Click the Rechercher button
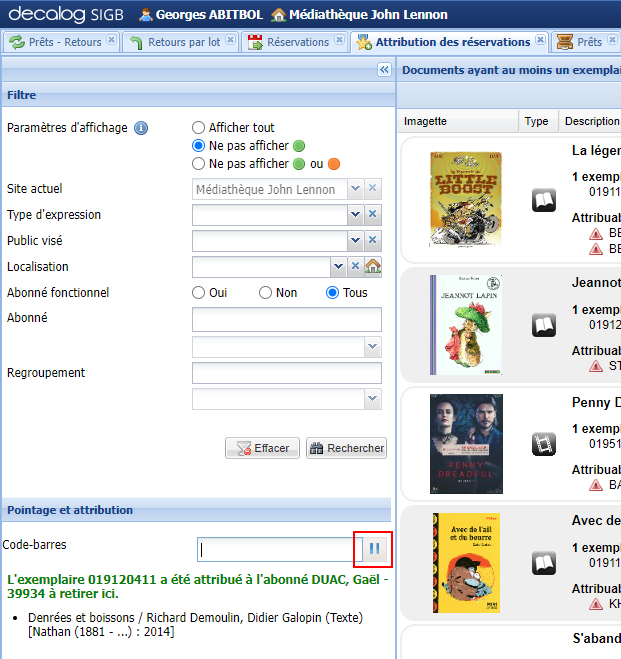 tap(346, 448)
